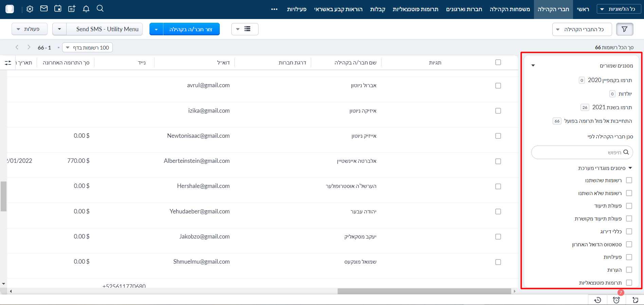
Task: Open the settings gear icon
Action: (x=30, y=9)
